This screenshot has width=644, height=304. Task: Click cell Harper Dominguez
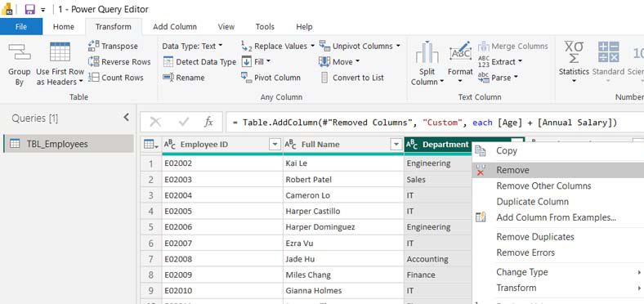click(343, 227)
